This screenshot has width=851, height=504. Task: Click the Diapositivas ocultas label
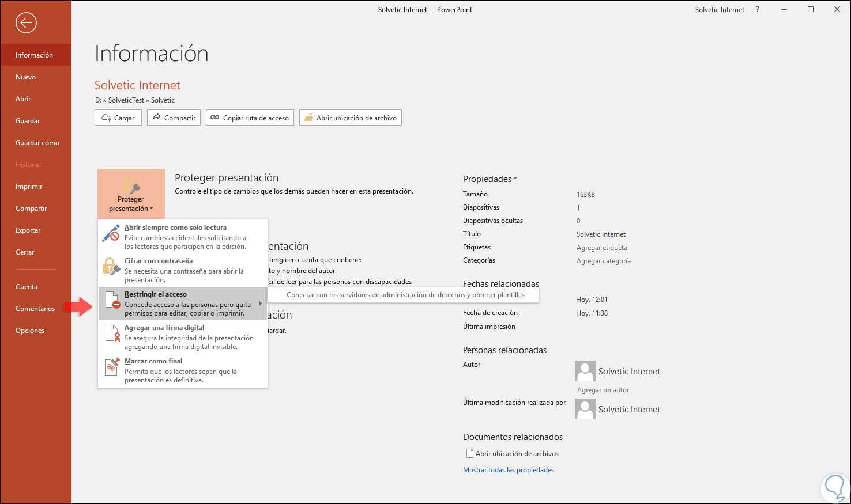pos(493,221)
